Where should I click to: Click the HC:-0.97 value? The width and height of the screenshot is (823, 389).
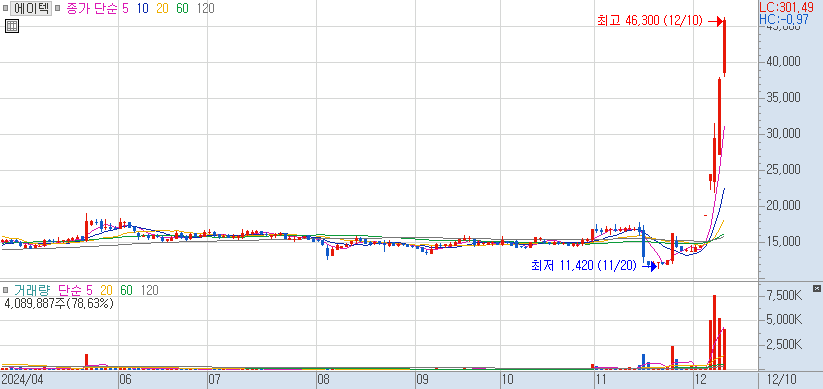(784, 18)
